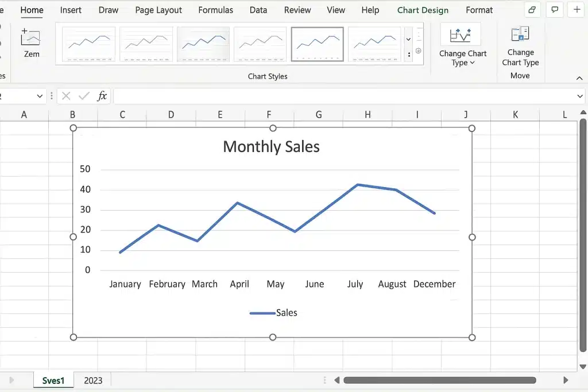This screenshot has height=392, width=588.
Task: Open the Chart Design tab
Action: [423, 10]
